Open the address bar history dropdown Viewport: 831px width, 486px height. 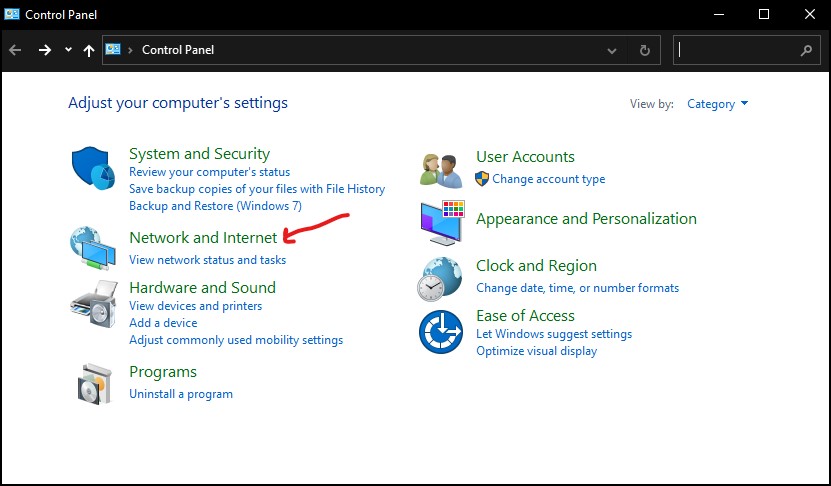coord(612,51)
